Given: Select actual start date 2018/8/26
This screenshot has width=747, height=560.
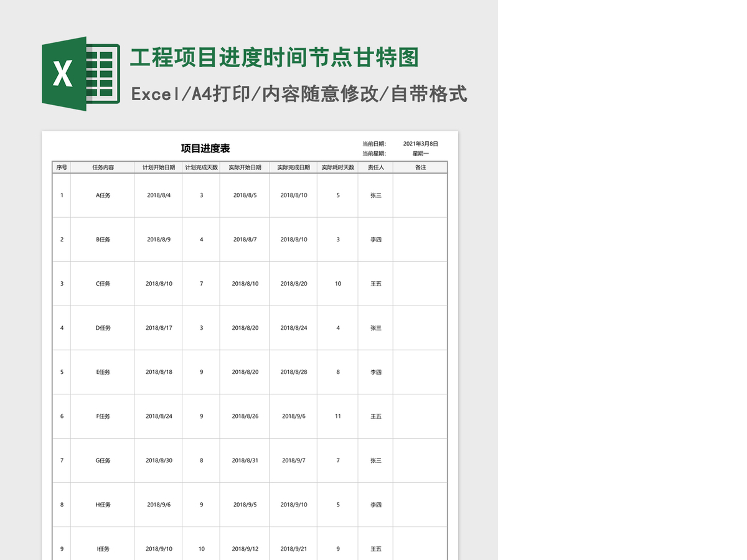Looking at the screenshot, I should 245,416.
